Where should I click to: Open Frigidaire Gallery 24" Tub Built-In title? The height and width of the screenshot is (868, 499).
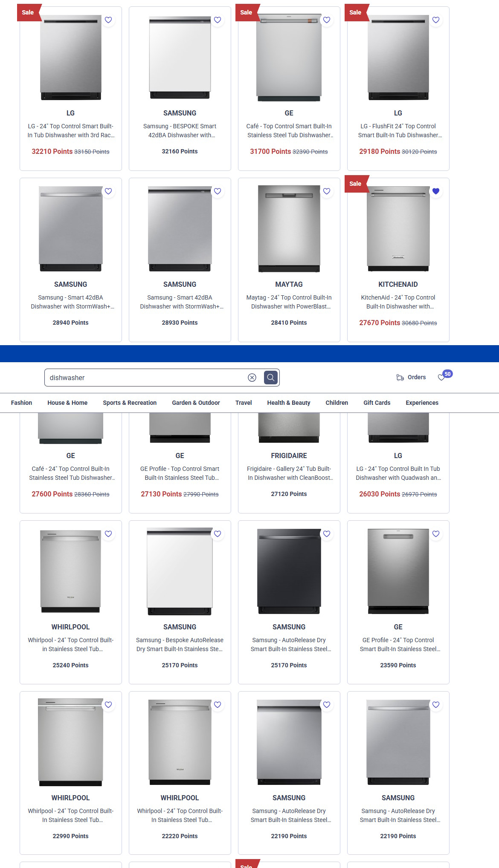[x=289, y=473]
